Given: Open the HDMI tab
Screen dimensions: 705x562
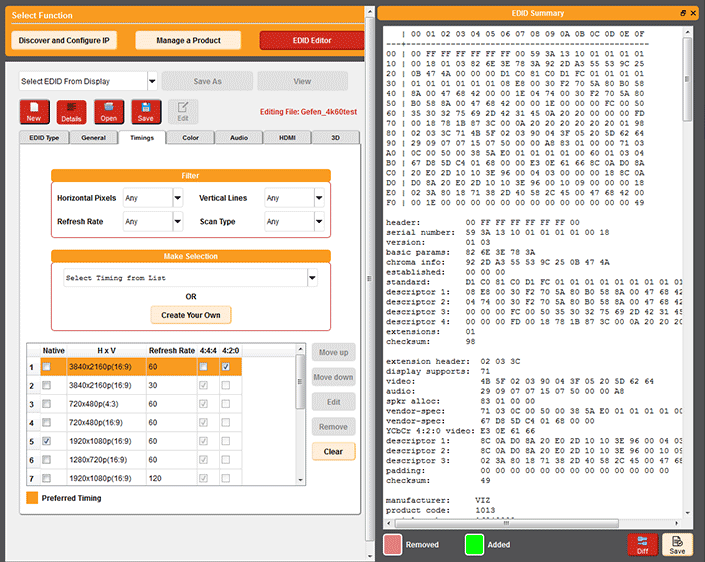Looking at the screenshot, I should pos(287,137).
